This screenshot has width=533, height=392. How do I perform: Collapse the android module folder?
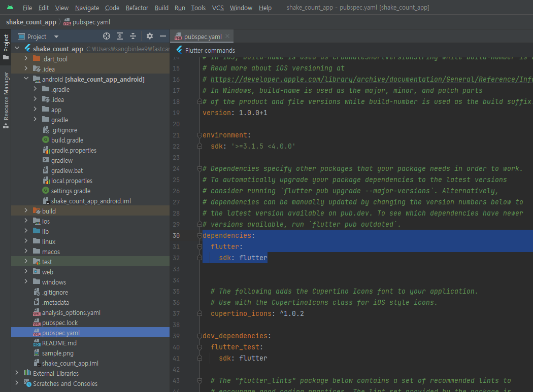26,79
